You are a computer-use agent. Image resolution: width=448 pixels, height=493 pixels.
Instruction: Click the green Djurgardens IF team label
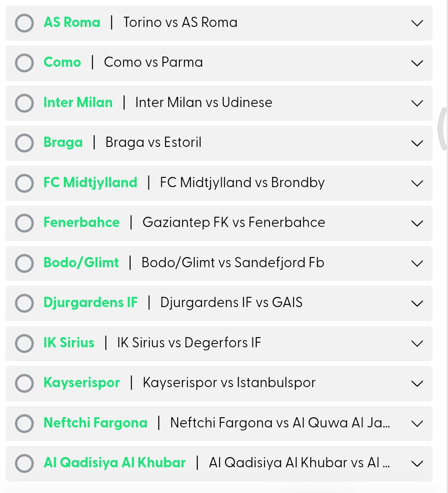[90, 302]
